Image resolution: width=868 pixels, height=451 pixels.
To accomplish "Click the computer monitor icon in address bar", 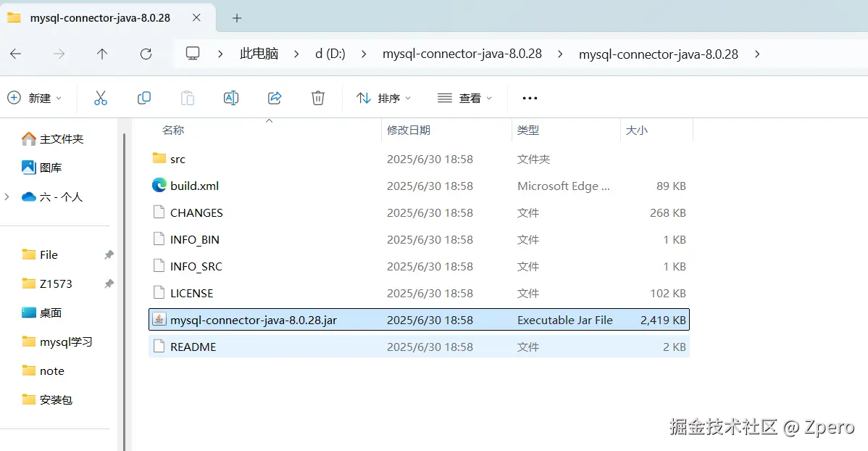I will 193,54.
